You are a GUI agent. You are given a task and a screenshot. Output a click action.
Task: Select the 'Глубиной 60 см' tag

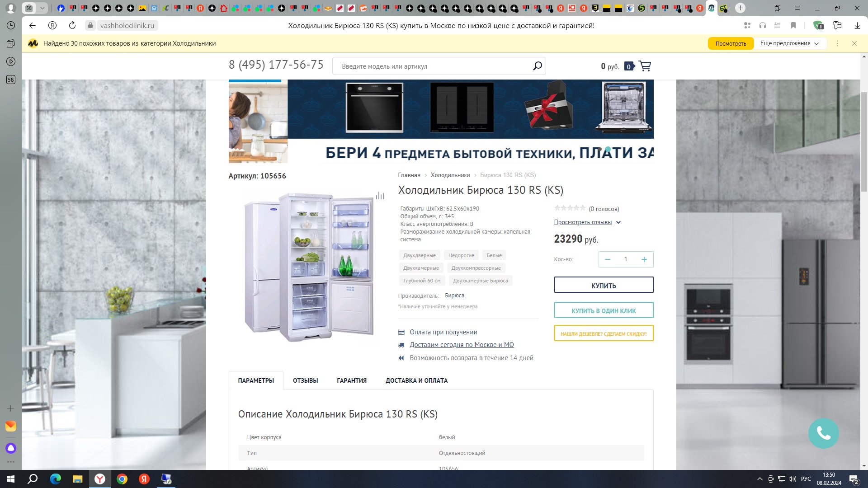tap(422, 281)
